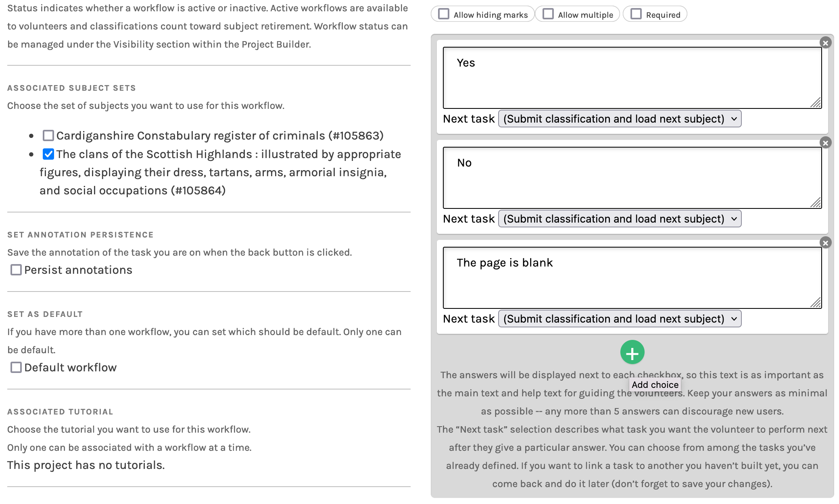Click the 'Set Annotation Persistence' heading
Viewport: 839px width, 504px height.
(x=80, y=235)
